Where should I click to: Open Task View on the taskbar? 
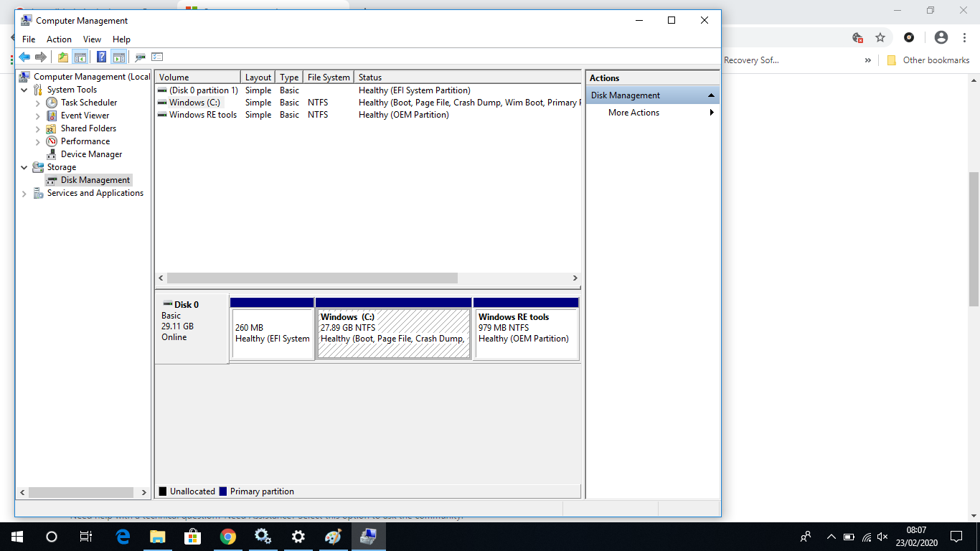click(86, 537)
